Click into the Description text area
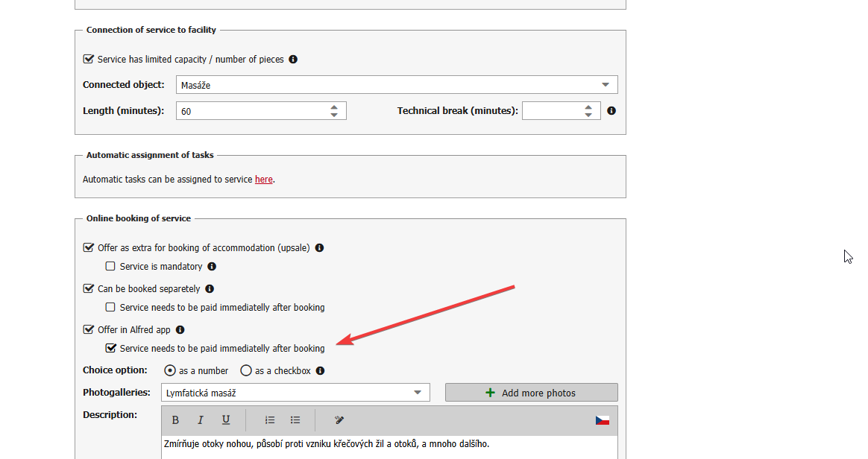The image size is (868, 459). pos(388,446)
